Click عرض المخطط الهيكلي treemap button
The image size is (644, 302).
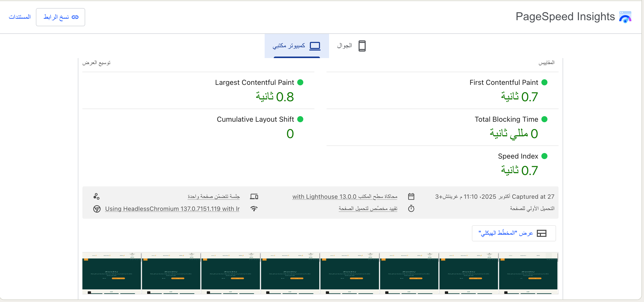[x=513, y=233]
